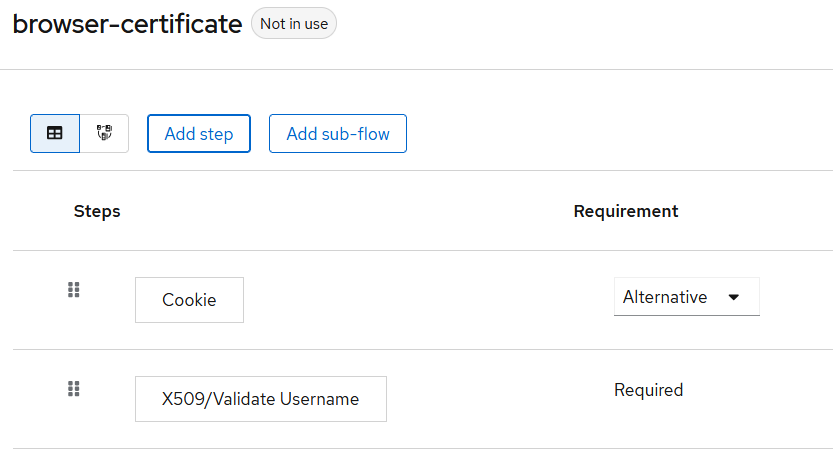Click the Alternative text in Cookie row
Screen dimensions: 833x465
click(x=665, y=297)
